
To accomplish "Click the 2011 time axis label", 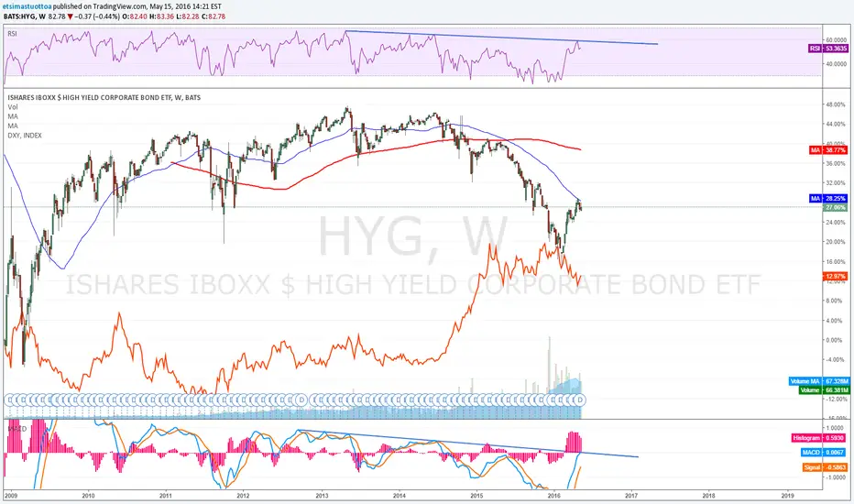I will pyautogui.click(x=166, y=496).
